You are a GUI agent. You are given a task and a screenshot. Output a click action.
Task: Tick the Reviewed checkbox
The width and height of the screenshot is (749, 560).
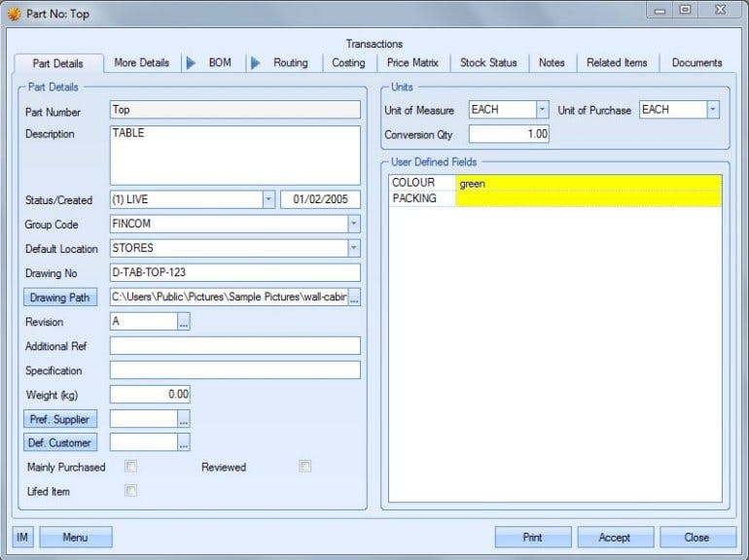[304, 466]
